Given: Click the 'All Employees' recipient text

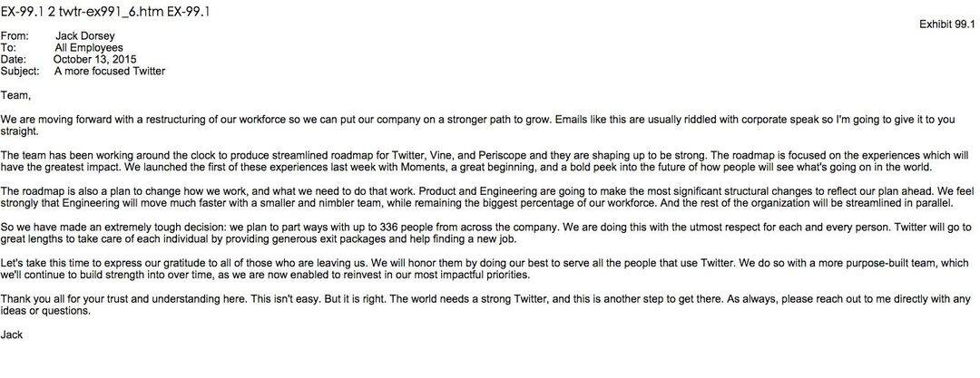Looking at the screenshot, I should (89, 48).
